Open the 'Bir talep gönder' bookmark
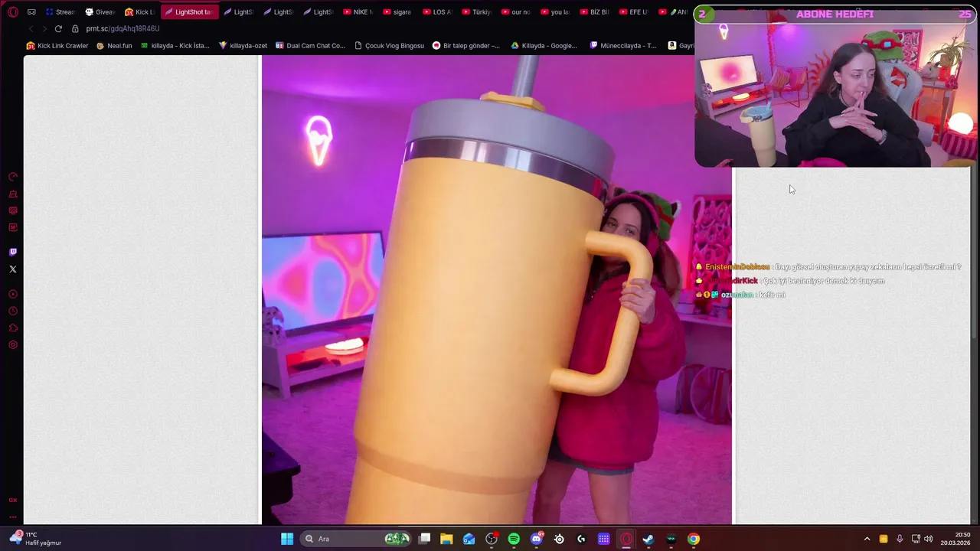 pyautogui.click(x=466, y=46)
